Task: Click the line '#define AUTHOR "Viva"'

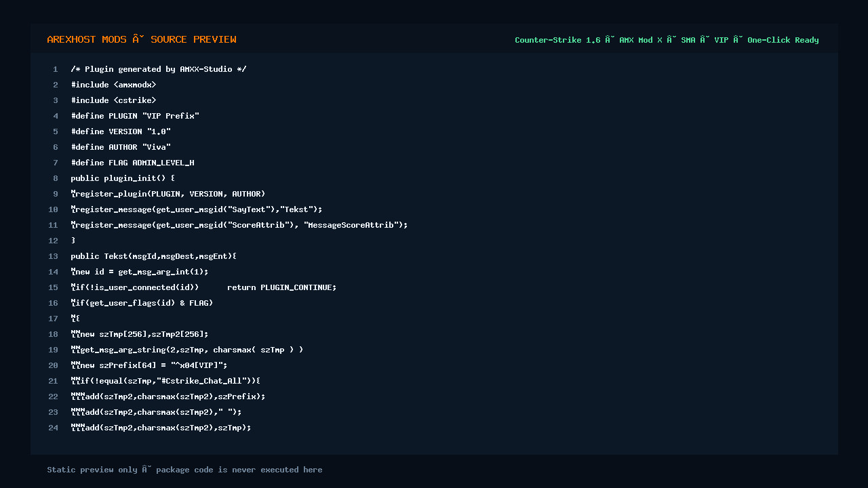Action: click(121, 147)
